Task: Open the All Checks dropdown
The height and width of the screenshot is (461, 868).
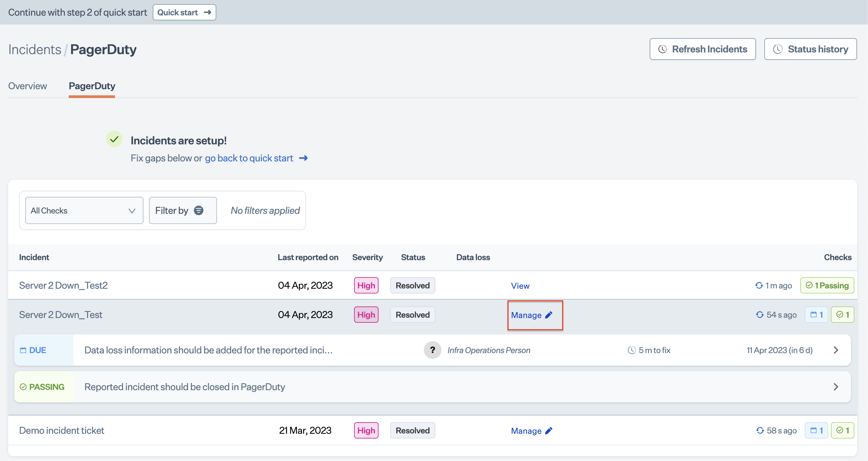Action: pyautogui.click(x=84, y=210)
